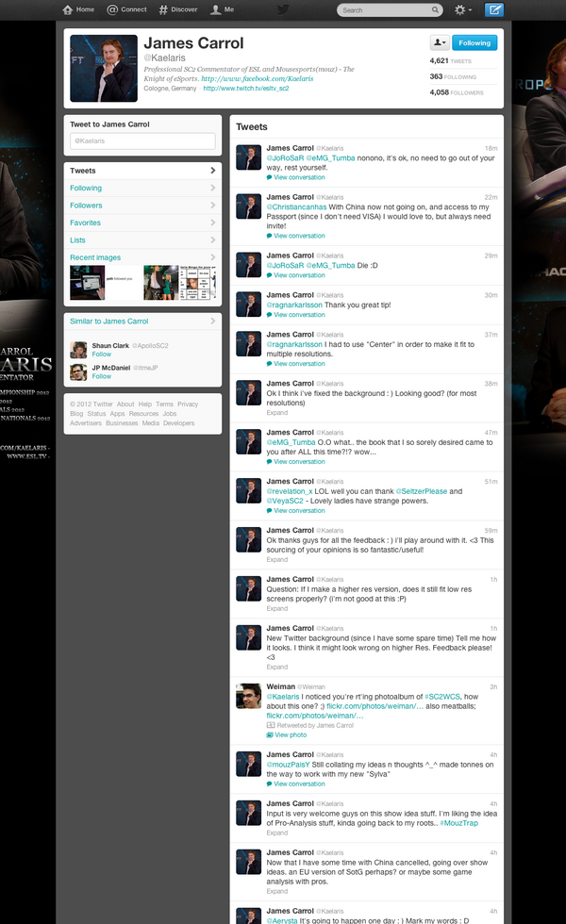The height and width of the screenshot is (924, 566).
Task: Open the user actions person dropdown
Action: (440, 42)
